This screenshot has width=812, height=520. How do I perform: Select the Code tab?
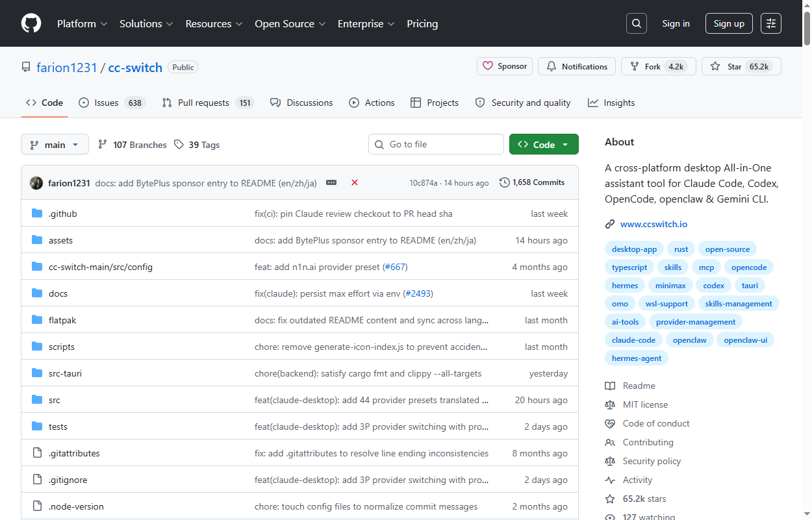(x=44, y=103)
